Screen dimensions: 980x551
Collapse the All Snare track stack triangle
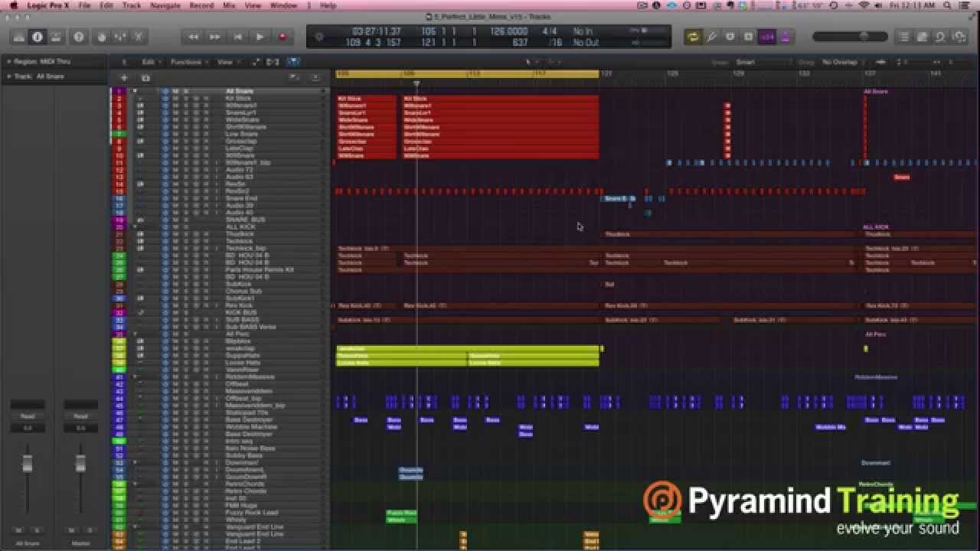pyautogui.click(x=136, y=91)
